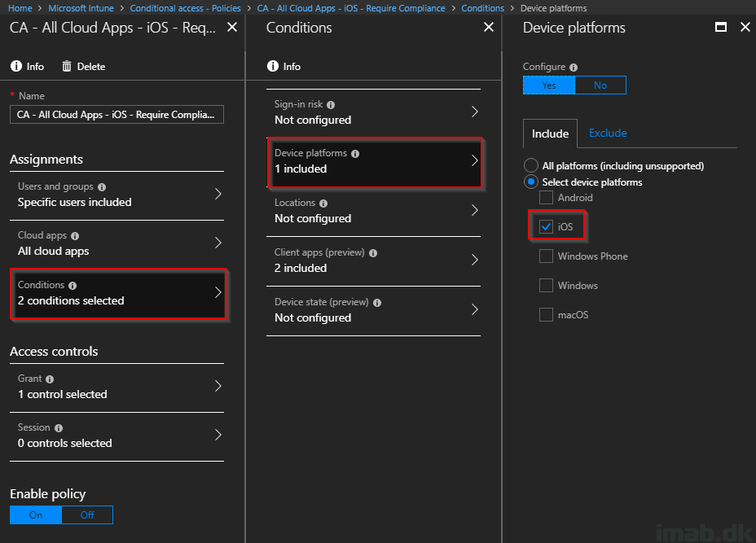Expand Grant access control
756x543 pixels.
pos(117,387)
